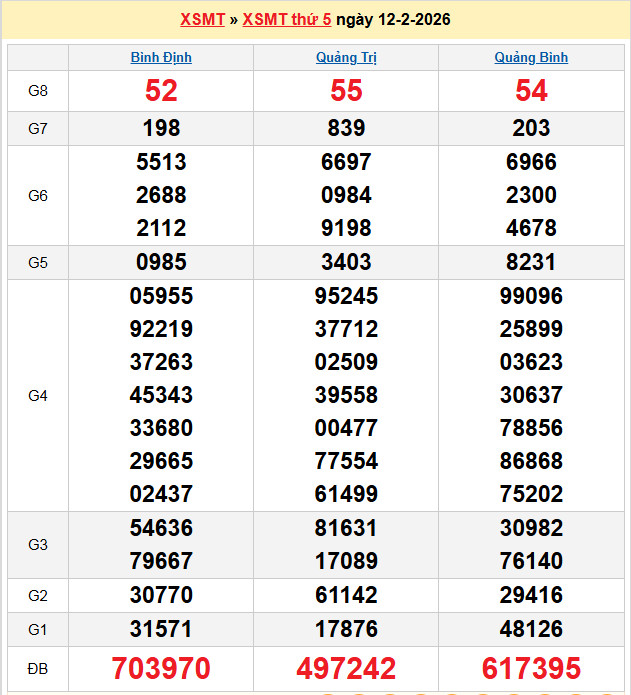631x695 pixels.
Task: Click Quảng Bình G8 result 54
Action: pyautogui.click(x=531, y=91)
